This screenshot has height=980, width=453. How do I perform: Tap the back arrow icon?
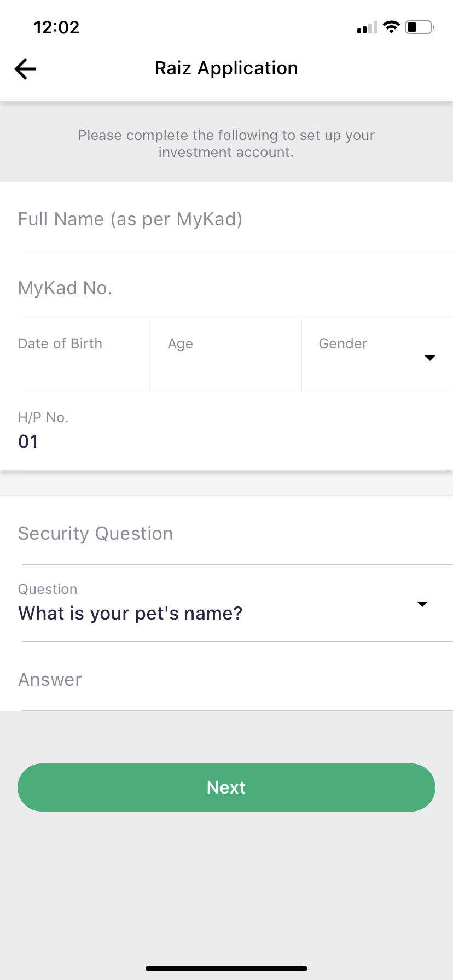25,69
